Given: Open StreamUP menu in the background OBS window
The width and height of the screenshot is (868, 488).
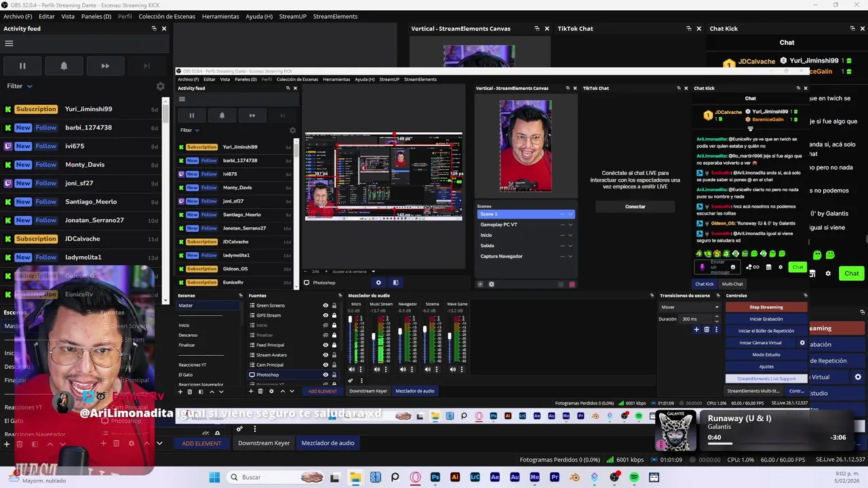Looking at the screenshot, I should click(x=293, y=16).
